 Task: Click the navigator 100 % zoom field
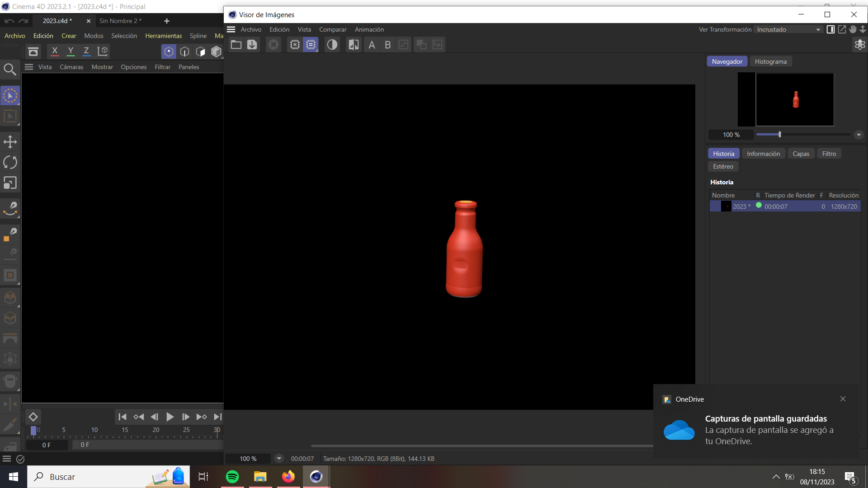tap(731, 135)
